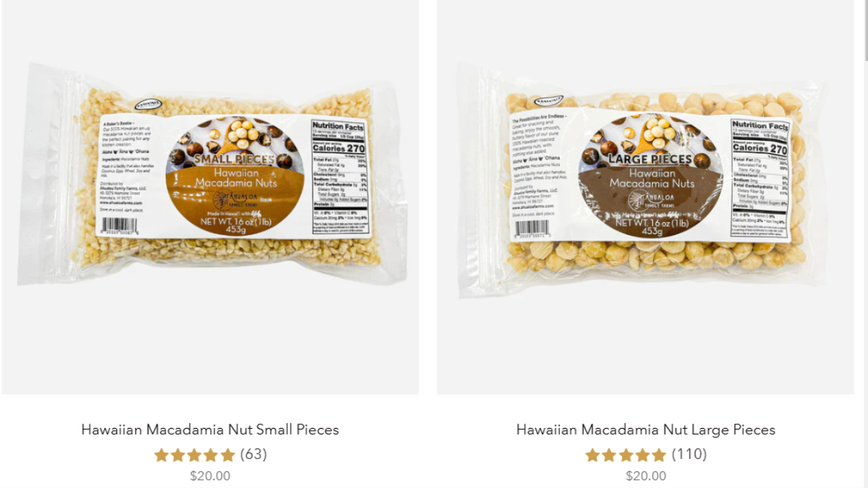868x488 pixels.
Task: Click the first star of Large Pieces rating
Action: (x=592, y=455)
